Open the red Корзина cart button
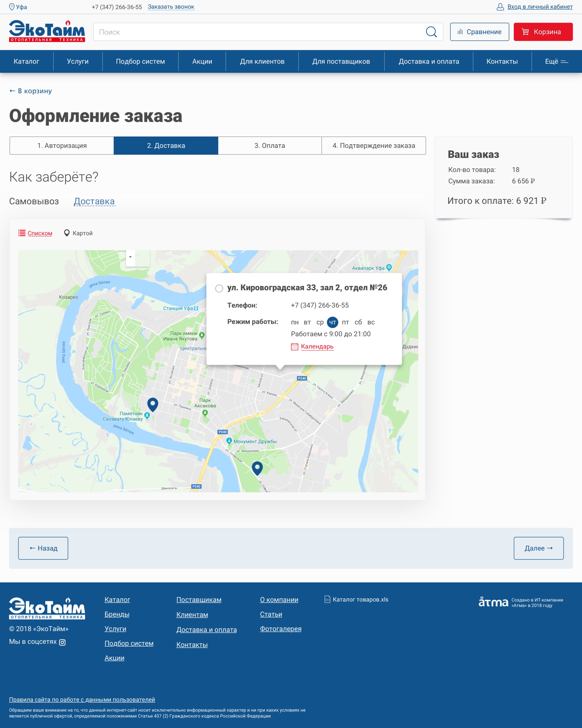Screen dimensions: 582x728 coord(543,32)
